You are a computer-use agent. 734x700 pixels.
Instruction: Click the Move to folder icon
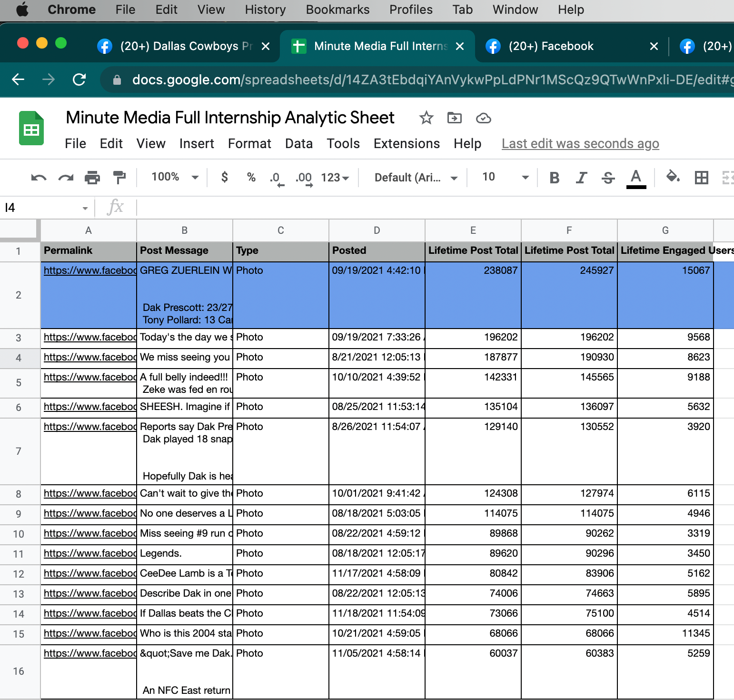(x=455, y=118)
